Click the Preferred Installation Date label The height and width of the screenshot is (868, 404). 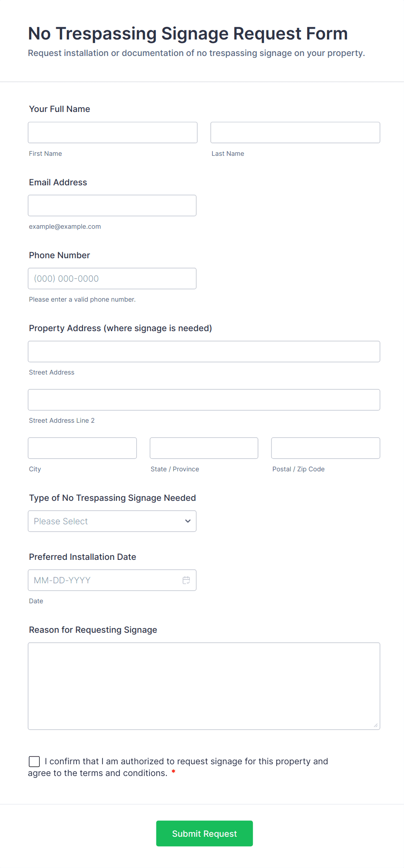pyautogui.click(x=83, y=557)
